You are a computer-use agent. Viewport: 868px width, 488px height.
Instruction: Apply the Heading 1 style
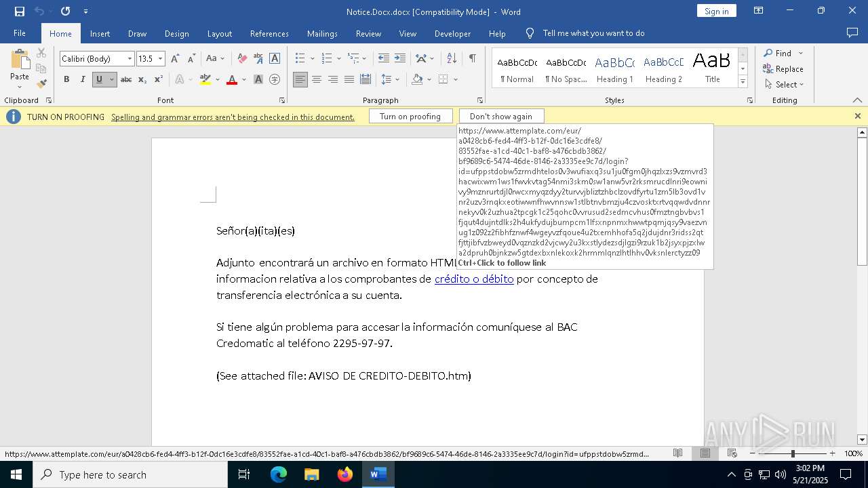click(614, 69)
